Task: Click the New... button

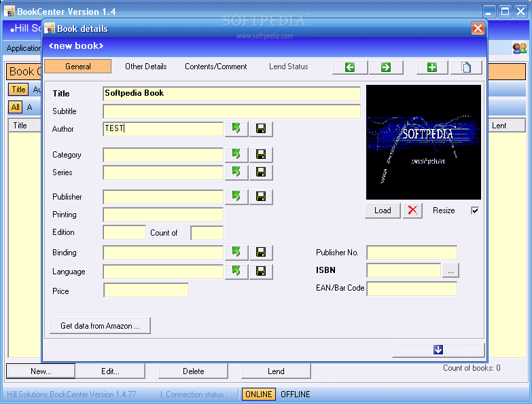Action: 41,371
